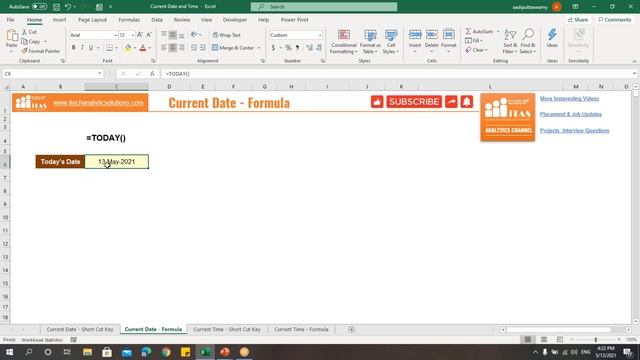Click the Undo arrow
Screen dimensions: 640x360
68,7
